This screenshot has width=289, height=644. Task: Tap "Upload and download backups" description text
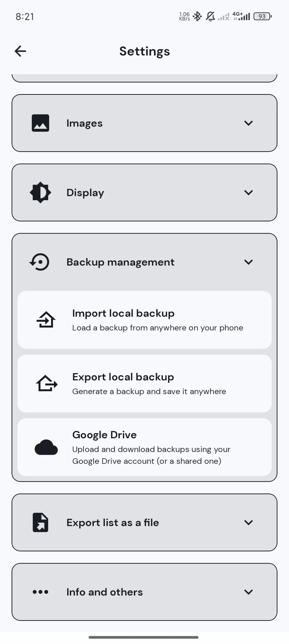(151, 455)
